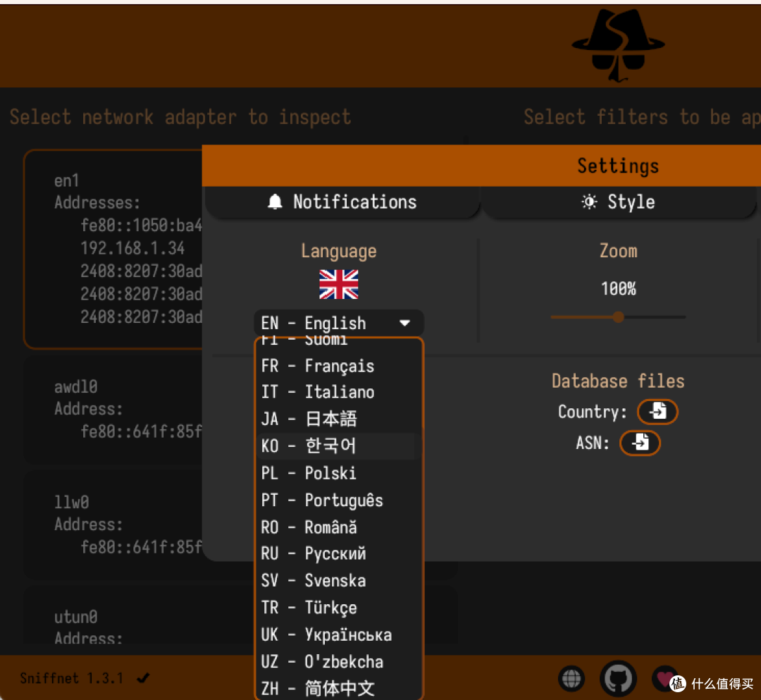Viewport: 761px width, 700px height.
Task: Click the ASN database file import icon
Action: coord(640,443)
